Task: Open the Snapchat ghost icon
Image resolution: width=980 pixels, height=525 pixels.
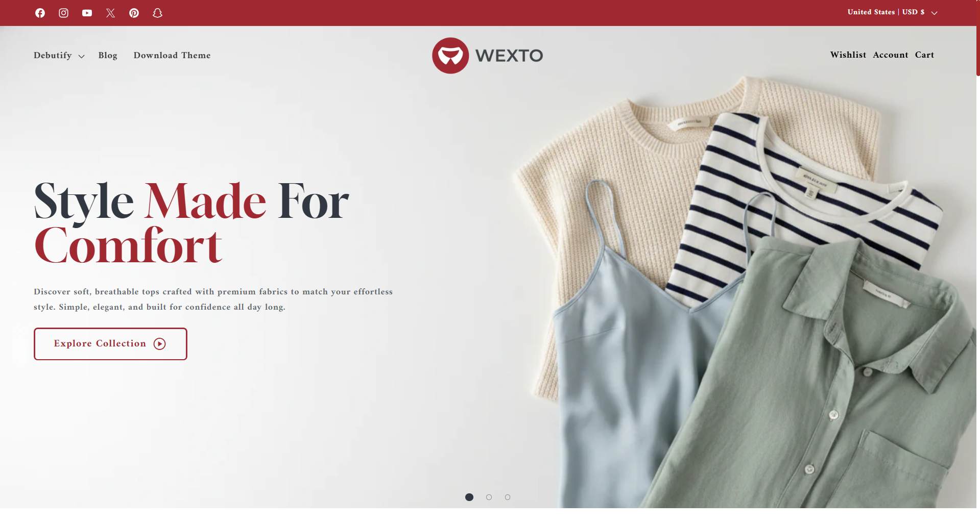Action: click(157, 13)
